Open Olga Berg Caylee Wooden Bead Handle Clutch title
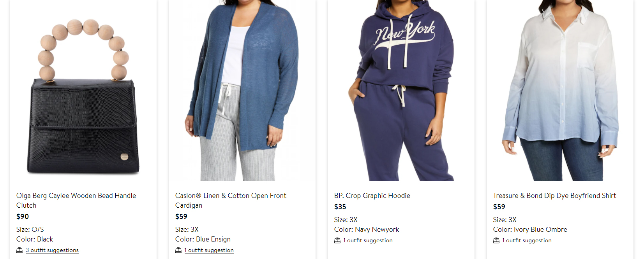Viewport: 644px width, 259px height. 76,200
